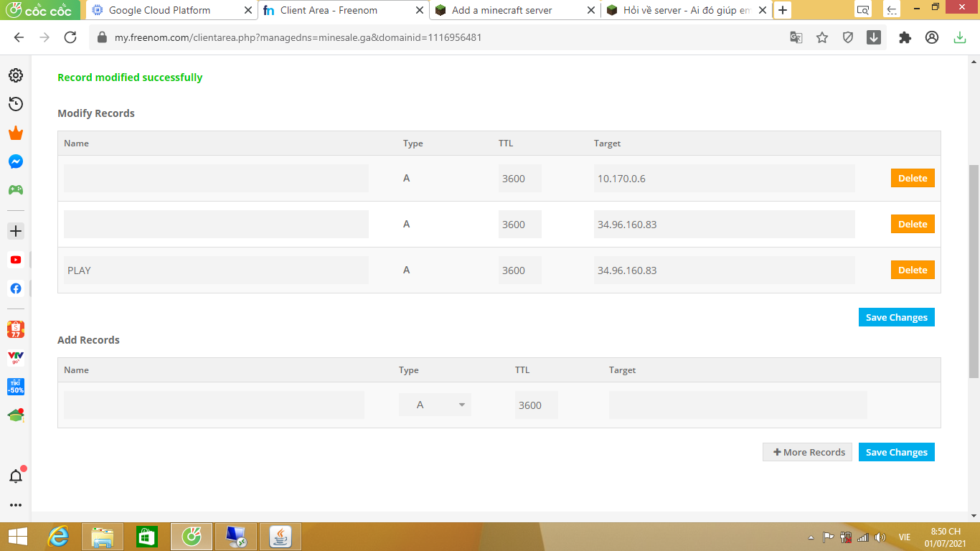Select the Client Area - Freenom tab
Image resolution: width=980 pixels, height=551 pixels.
click(x=329, y=10)
